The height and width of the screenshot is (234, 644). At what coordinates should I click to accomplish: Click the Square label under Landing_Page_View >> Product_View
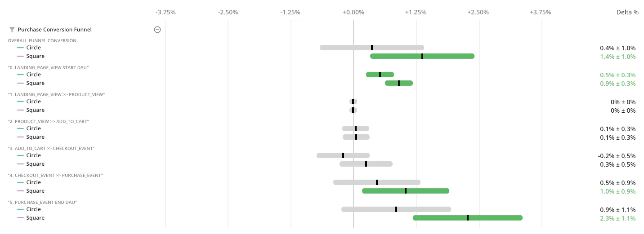point(35,110)
